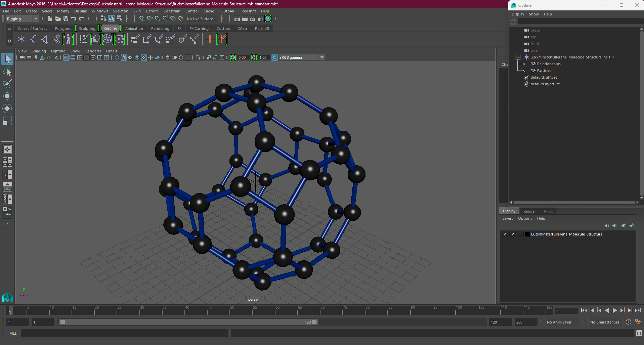Open the No Character Set dropdown
Image resolution: width=644 pixels, height=345 pixels.
click(606, 322)
